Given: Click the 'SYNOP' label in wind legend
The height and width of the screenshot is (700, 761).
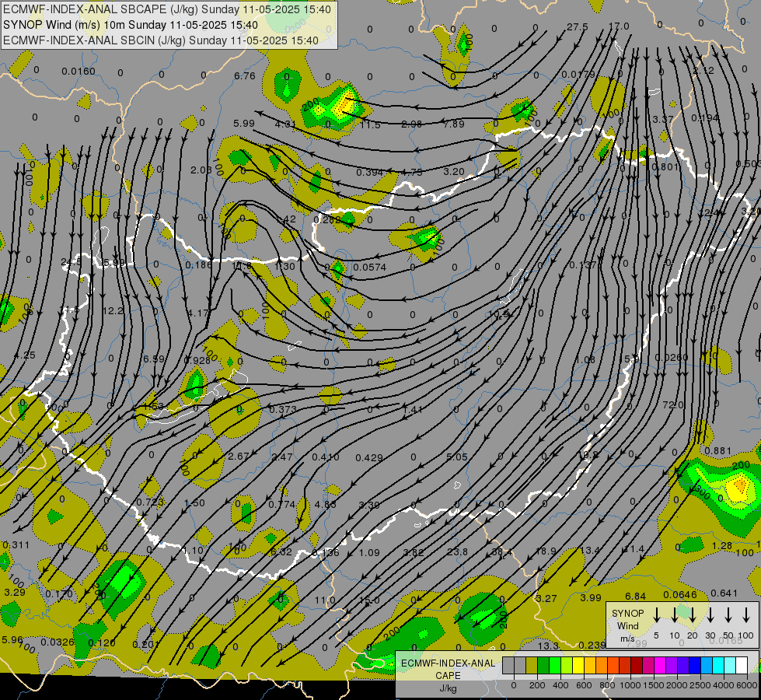Looking at the screenshot, I should point(628,614).
